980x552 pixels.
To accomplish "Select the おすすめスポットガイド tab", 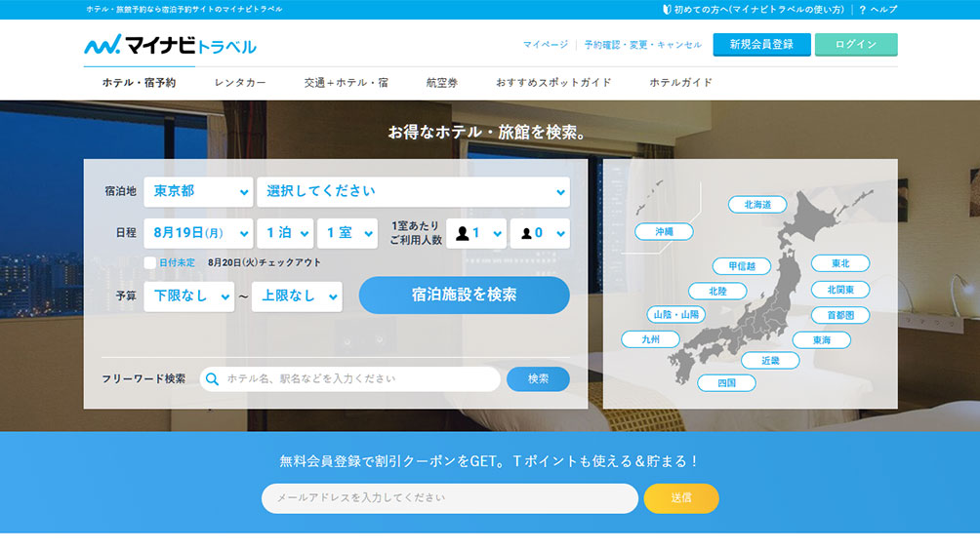I will (553, 83).
